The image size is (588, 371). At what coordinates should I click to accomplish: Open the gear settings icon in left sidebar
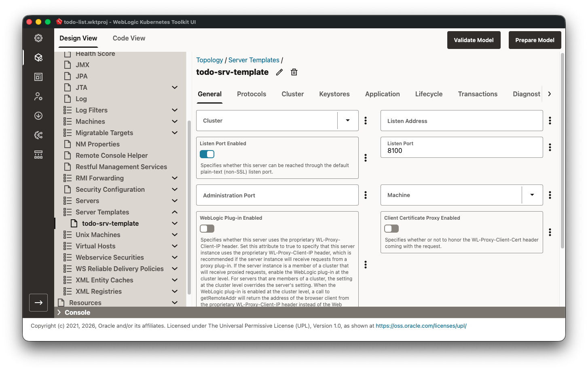coord(38,38)
